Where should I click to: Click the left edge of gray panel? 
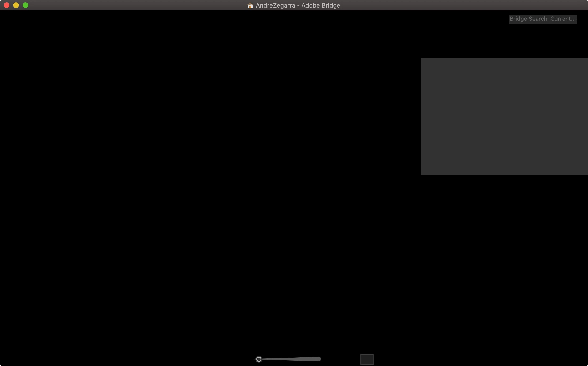coord(421,117)
